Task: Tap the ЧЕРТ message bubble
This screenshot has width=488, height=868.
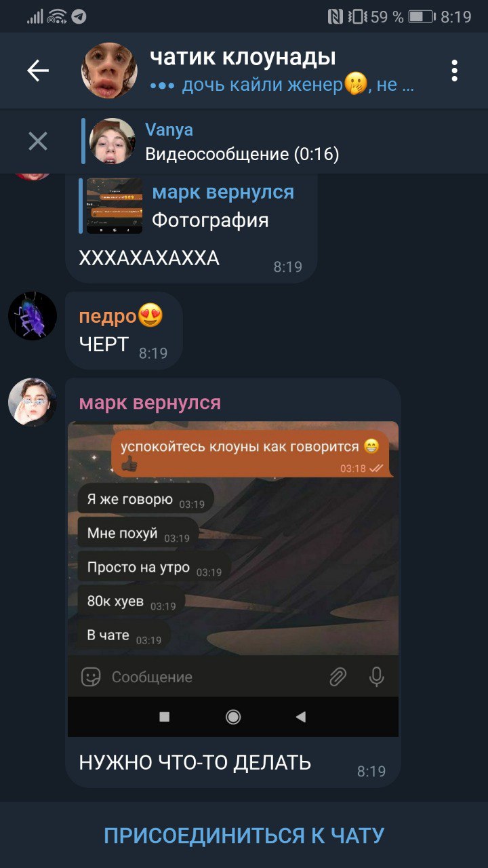Action: coord(124,330)
